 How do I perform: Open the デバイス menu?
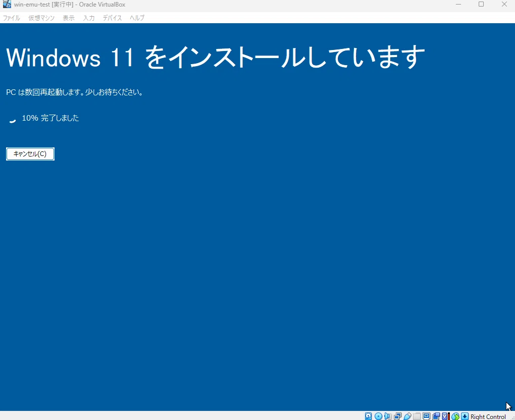click(x=112, y=18)
